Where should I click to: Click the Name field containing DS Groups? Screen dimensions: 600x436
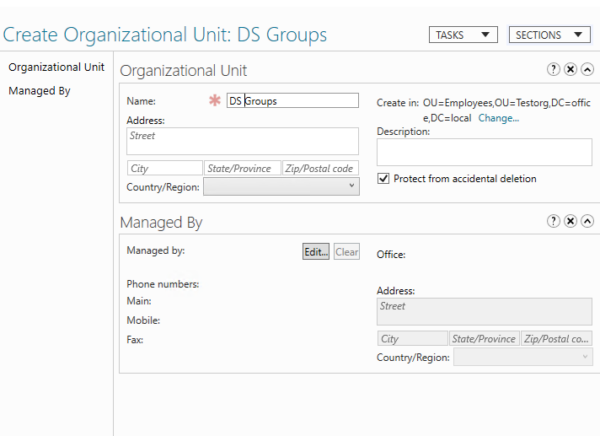pyautogui.click(x=291, y=101)
